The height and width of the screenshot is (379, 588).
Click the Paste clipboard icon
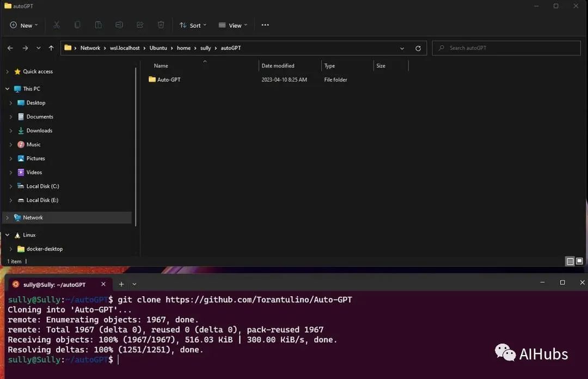(98, 25)
